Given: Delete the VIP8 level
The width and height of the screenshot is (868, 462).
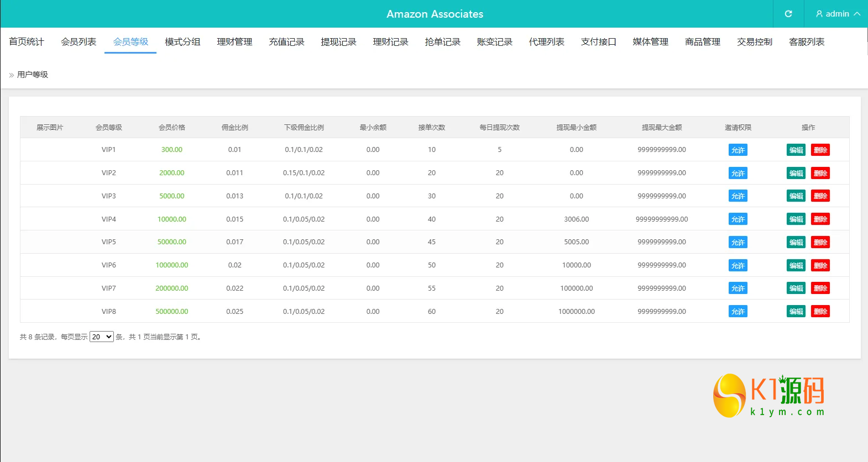Looking at the screenshot, I should 820,312.
